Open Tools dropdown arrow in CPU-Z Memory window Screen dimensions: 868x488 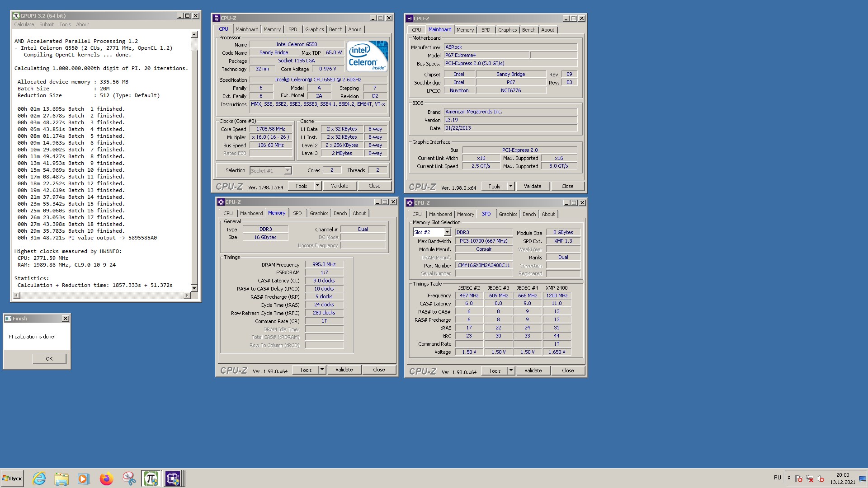coord(322,370)
